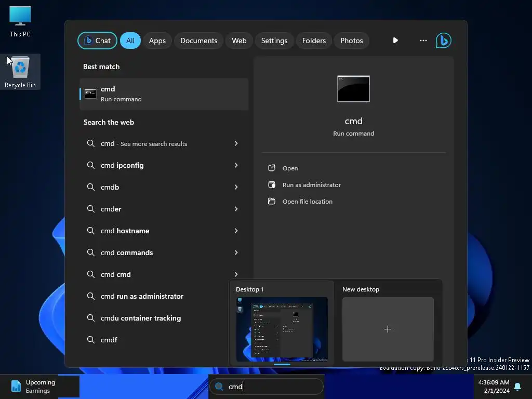
Task: Expand the chevron next to 'cmder'
Action: click(236, 209)
